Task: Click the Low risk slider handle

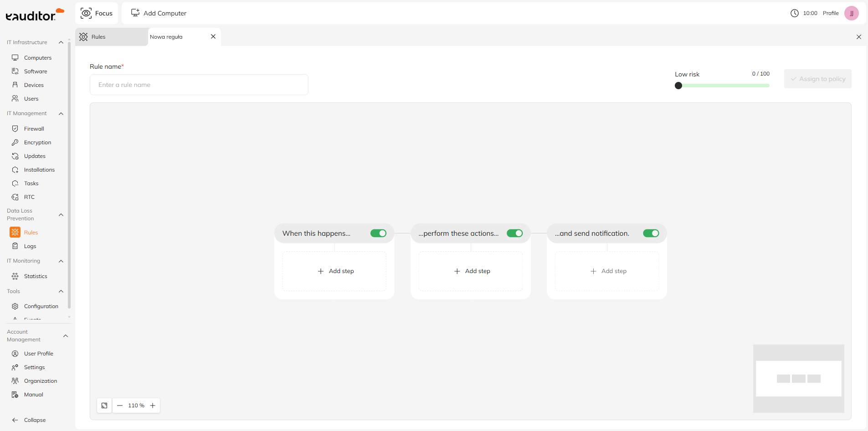Action: pyautogui.click(x=678, y=86)
